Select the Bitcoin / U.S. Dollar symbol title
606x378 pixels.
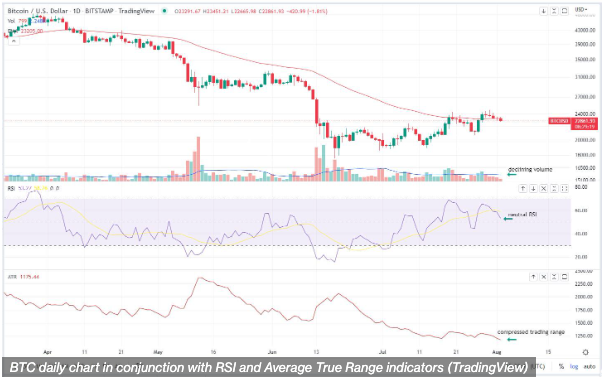38,11
